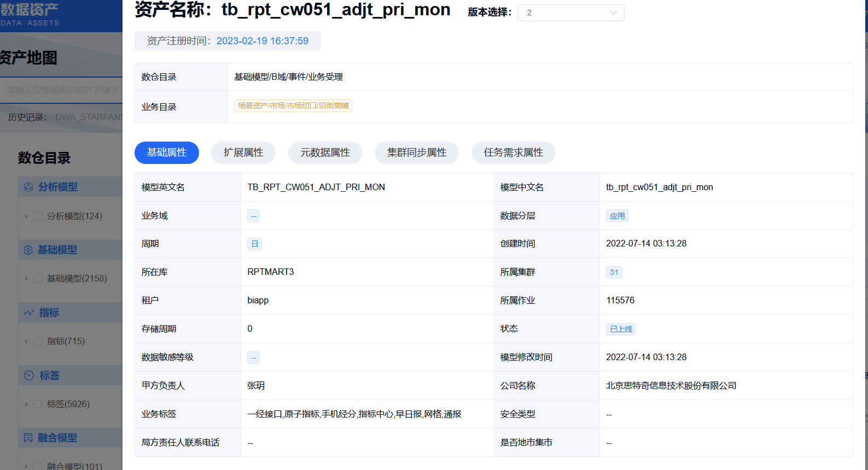Click the 应用 data layer tag
Viewport: 868px width, 470px height.
pos(617,216)
